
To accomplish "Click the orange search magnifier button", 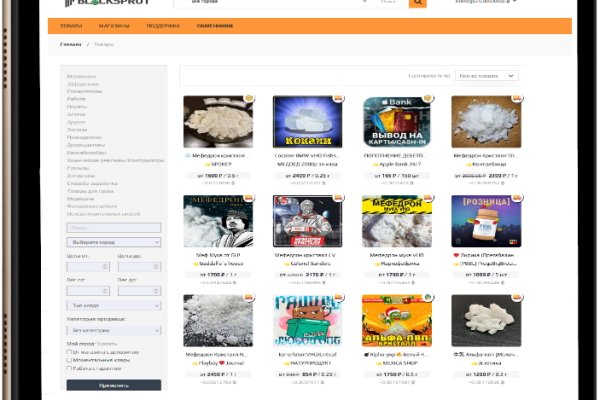I will pos(417,3).
